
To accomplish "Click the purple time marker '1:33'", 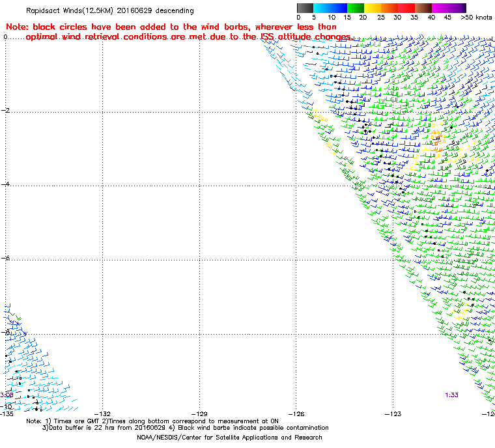I will point(452,395).
